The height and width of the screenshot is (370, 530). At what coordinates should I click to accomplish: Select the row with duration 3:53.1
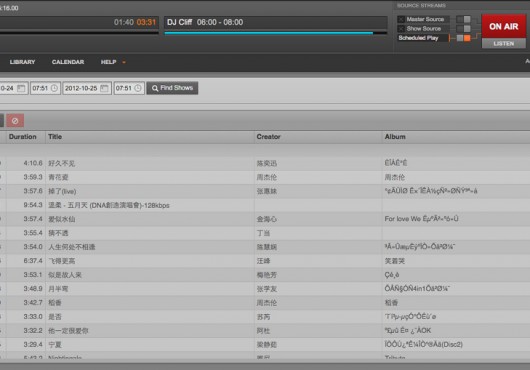(265, 275)
